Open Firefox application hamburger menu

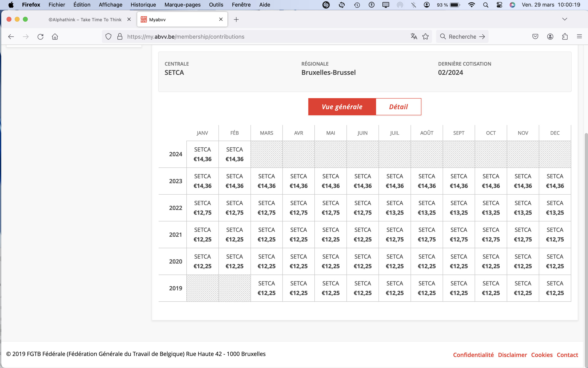579,37
